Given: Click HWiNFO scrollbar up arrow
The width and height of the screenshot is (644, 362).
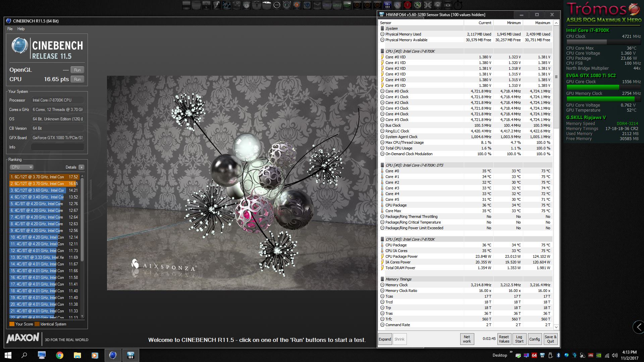Looking at the screenshot, I should pyautogui.click(x=556, y=23).
